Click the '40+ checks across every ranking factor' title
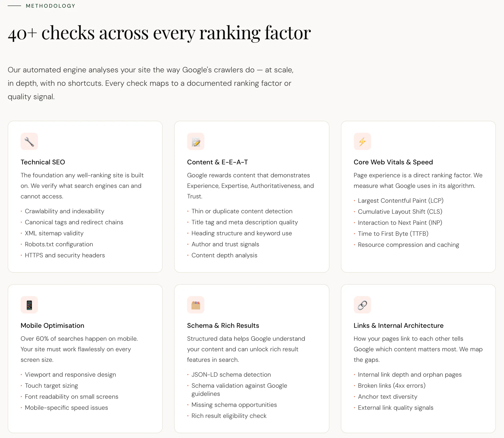The image size is (504, 438). coord(159,33)
